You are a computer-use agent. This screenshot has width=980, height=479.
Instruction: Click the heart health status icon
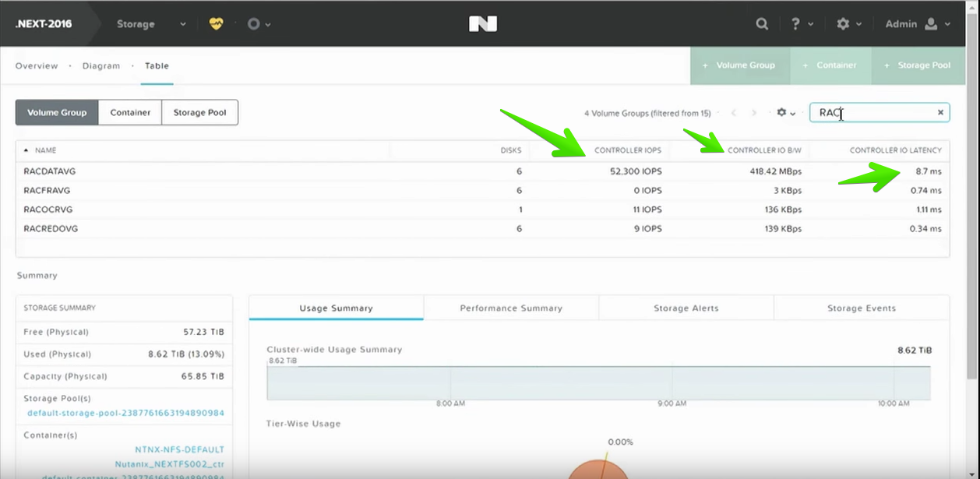[x=216, y=23]
